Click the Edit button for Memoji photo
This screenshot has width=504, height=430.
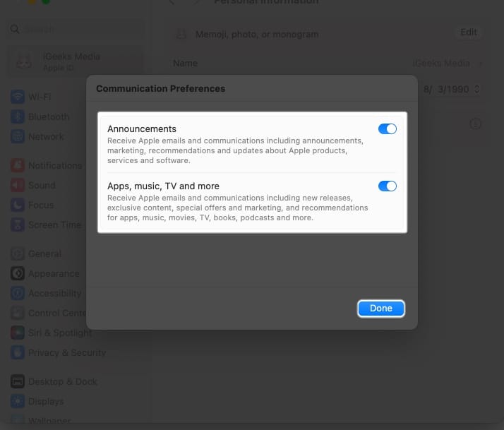[x=468, y=32]
